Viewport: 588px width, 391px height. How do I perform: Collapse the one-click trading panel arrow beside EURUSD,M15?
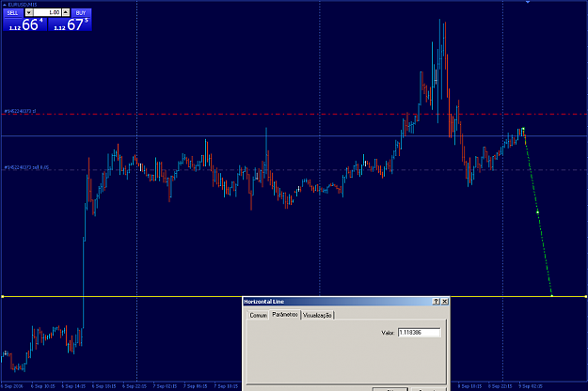(x=5, y=5)
